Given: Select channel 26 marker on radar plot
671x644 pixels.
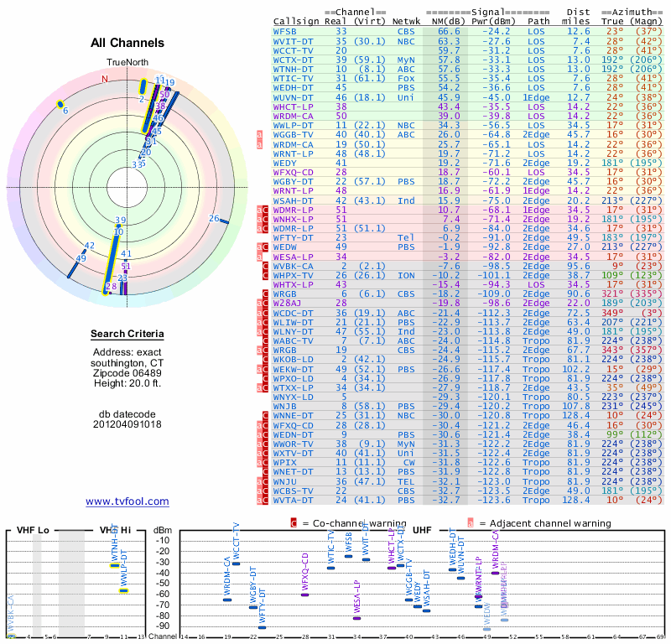Looking at the screenshot, I should (x=224, y=221).
